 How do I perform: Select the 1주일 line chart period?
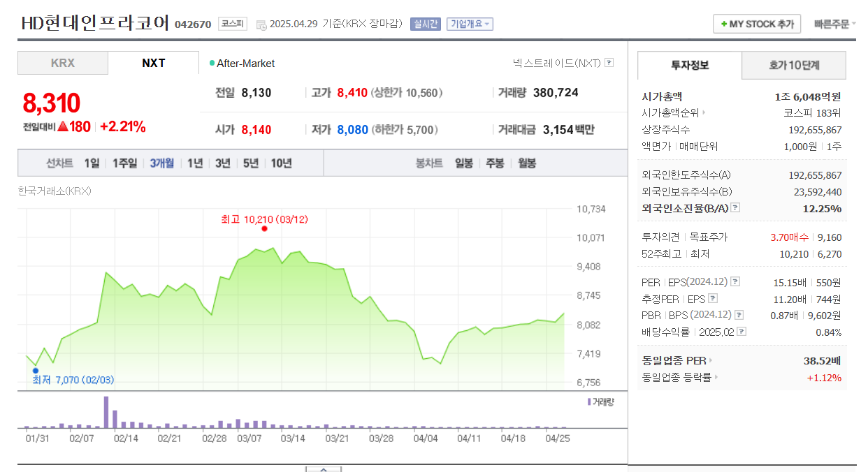[125, 163]
